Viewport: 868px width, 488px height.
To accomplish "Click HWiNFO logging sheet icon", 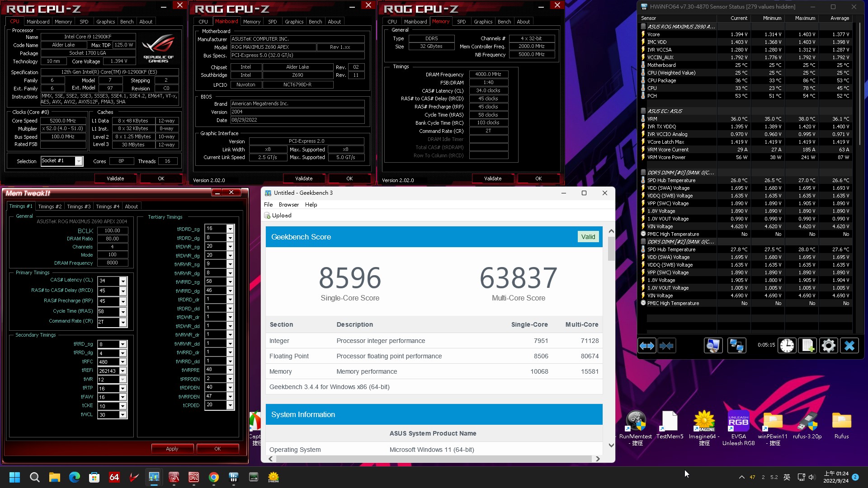I will pos(808,346).
